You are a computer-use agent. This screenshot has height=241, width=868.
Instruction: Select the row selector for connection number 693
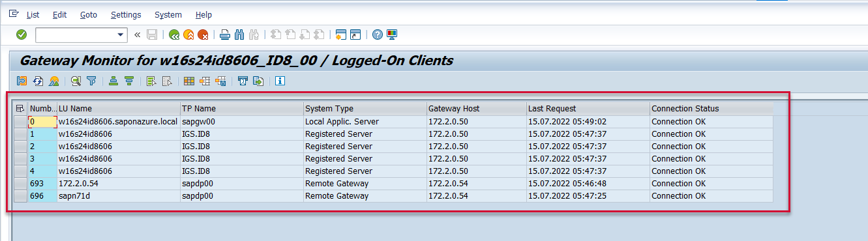pos(20,184)
